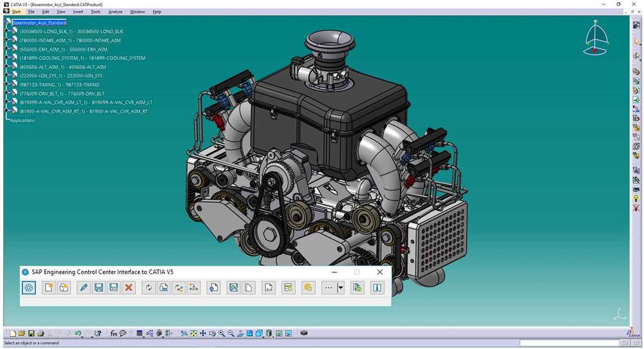This screenshot has width=644, height=349.
Task: Select B19099-A-VAL_CVR_ASM_LT tree entry
Action: pos(86,102)
